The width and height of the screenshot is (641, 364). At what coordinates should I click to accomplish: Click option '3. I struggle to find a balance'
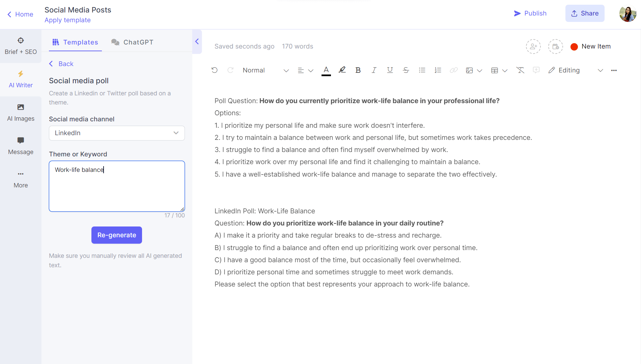(331, 150)
